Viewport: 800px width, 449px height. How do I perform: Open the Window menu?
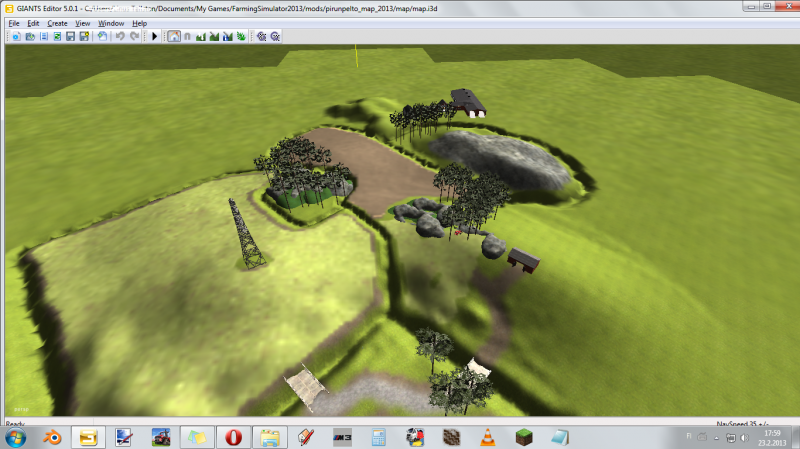click(x=111, y=23)
